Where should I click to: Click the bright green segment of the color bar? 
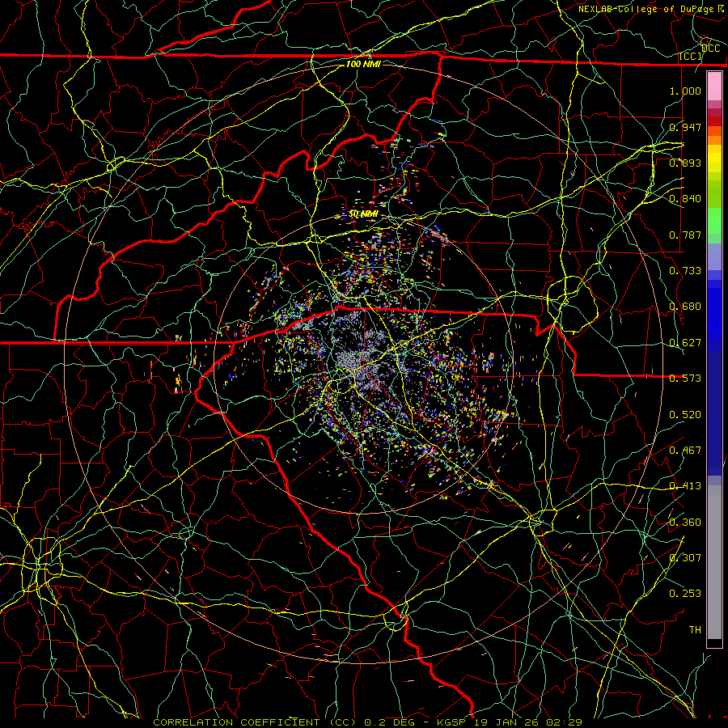pyautogui.click(x=714, y=221)
